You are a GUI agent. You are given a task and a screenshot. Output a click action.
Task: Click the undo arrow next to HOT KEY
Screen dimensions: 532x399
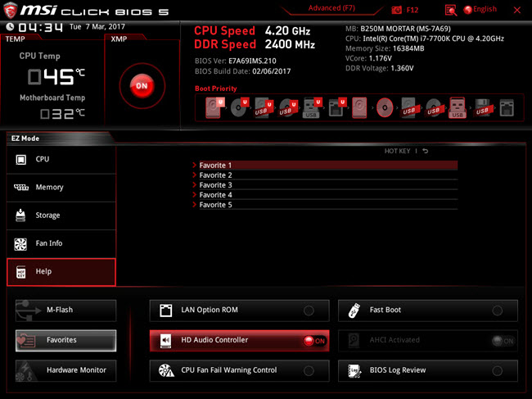[x=426, y=152]
